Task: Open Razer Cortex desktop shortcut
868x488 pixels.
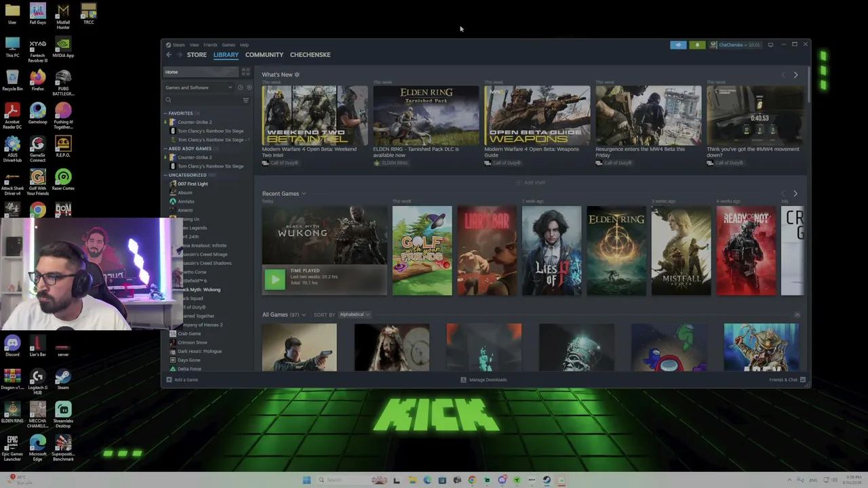Action: tap(63, 180)
